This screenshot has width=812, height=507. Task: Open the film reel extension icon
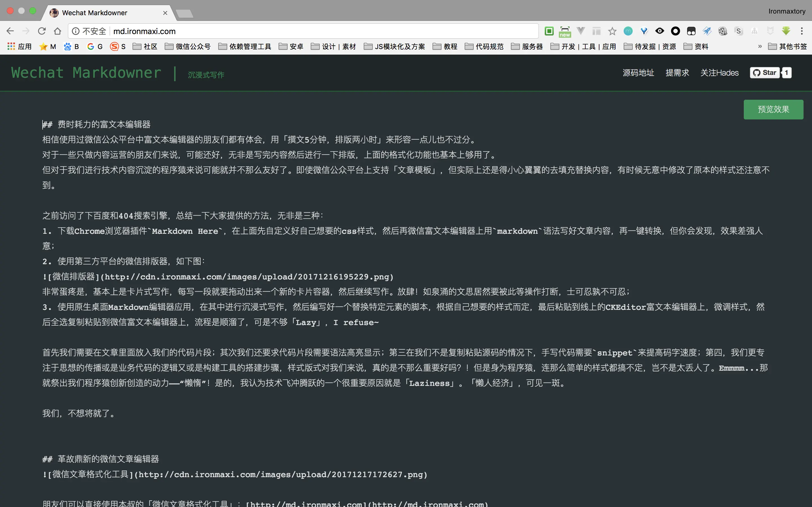pos(723,31)
